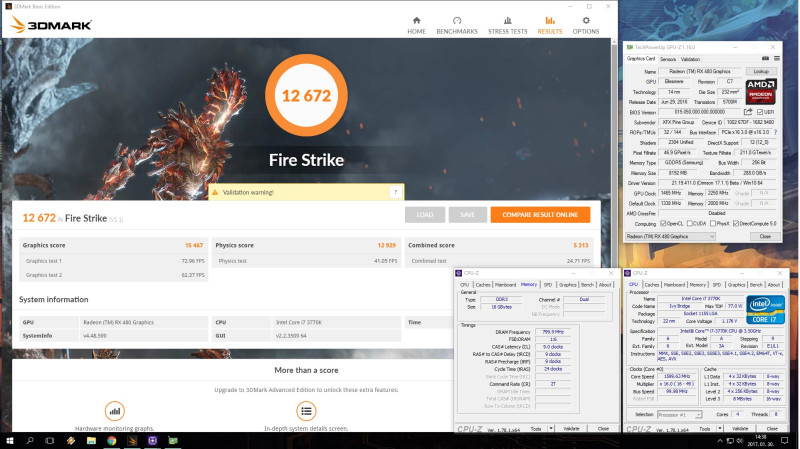Viewport: 800px width, 449px height.
Task: Click the Save button in 3DMark
Action: click(467, 215)
